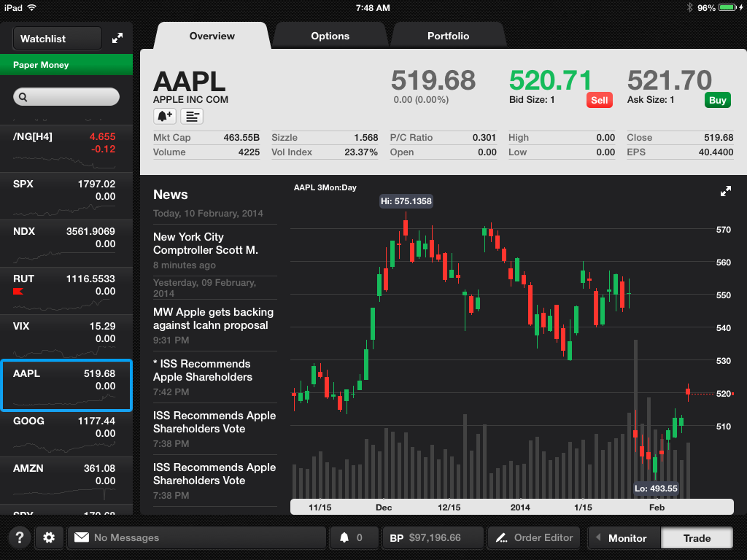This screenshot has height=560, width=747.
Task: Click the EPS 40.4400 value
Action: [x=716, y=152]
